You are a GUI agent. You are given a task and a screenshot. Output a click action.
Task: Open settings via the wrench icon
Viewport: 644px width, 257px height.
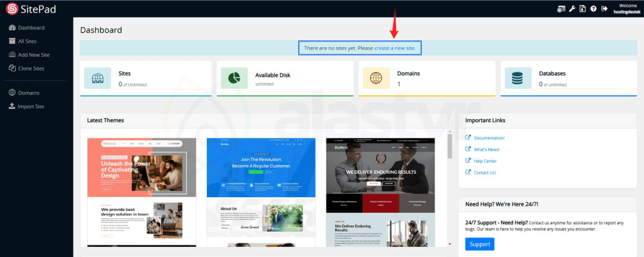point(572,9)
